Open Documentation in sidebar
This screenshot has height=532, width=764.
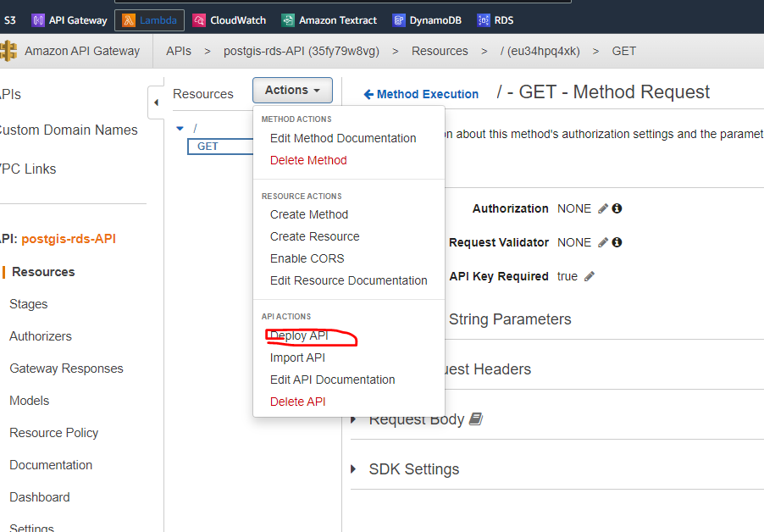tap(51, 465)
